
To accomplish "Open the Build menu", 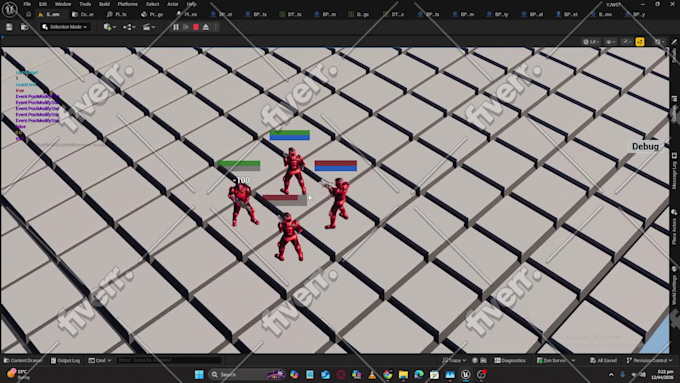I will pyautogui.click(x=104, y=4).
